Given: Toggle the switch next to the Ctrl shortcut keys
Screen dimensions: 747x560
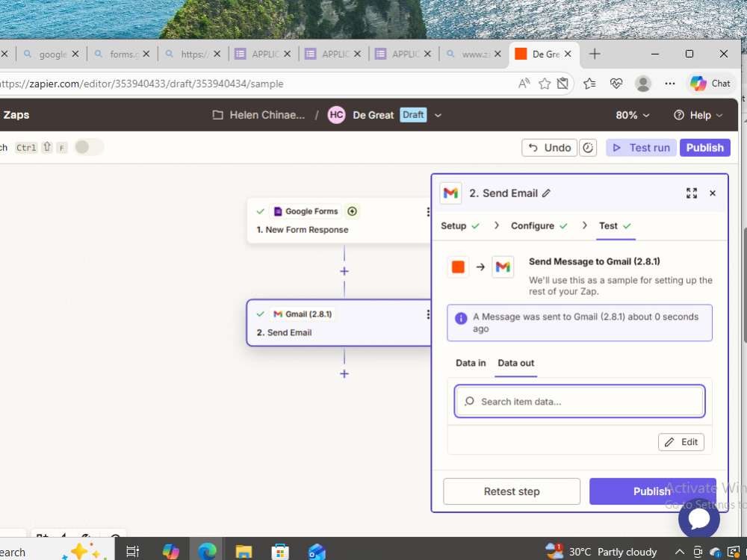Looking at the screenshot, I should click(x=89, y=146).
